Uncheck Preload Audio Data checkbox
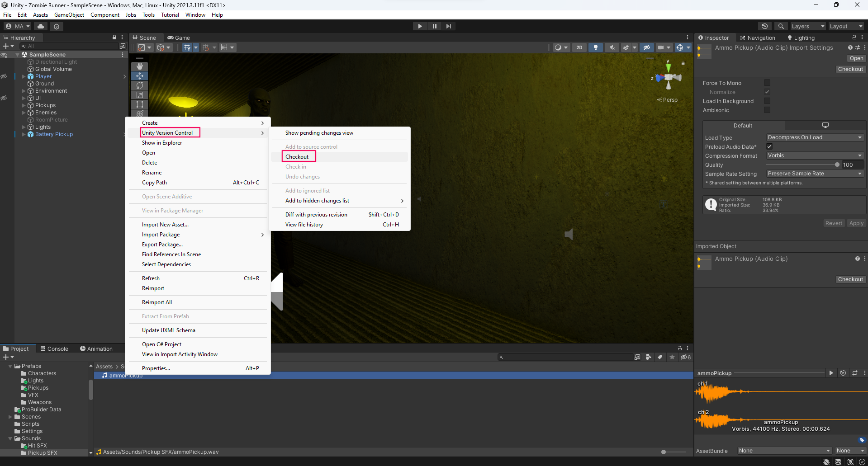The height and width of the screenshot is (466, 868). click(769, 146)
